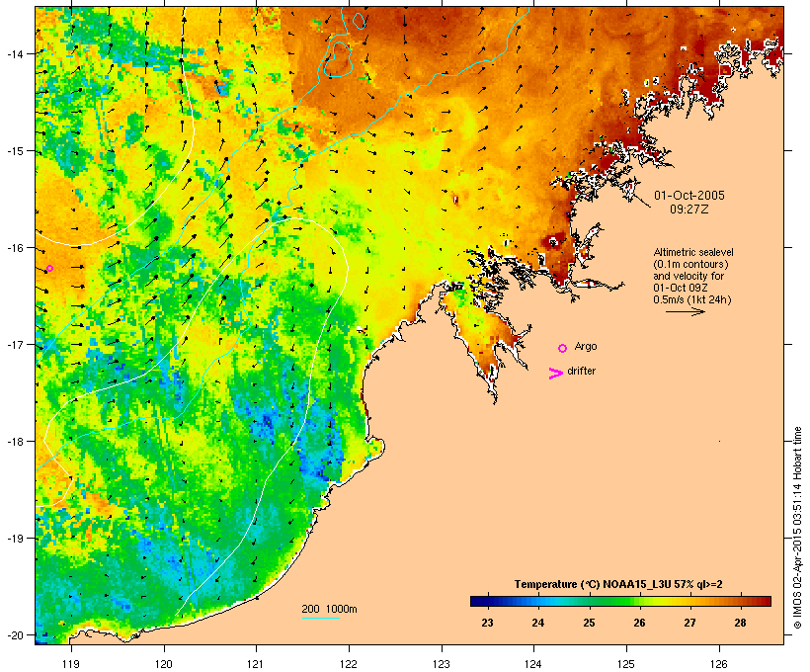Screen dimensions: 810x672
Task: Click the dark blue end of the temperature colorbar
Action: tap(477, 601)
